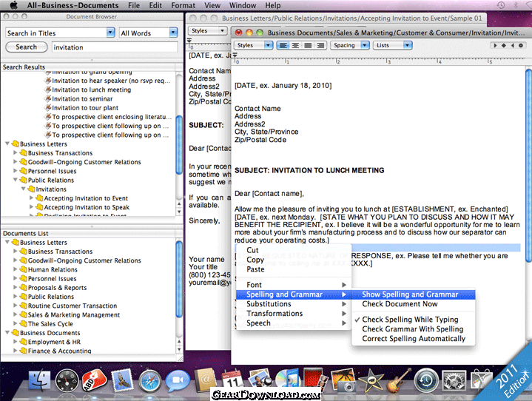Viewport: 532px width, 401px height.
Task: Open System Preferences from the dock
Action: (x=454, y=380)
